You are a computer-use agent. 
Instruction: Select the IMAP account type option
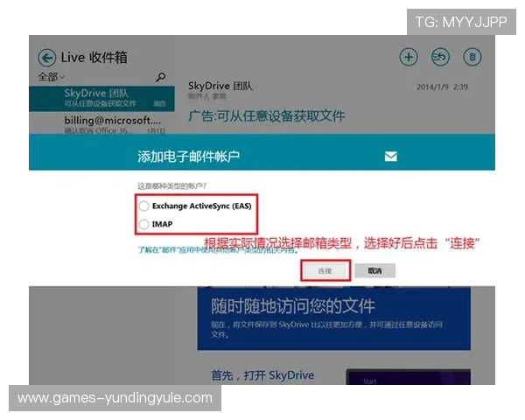[x=144, y=224]
